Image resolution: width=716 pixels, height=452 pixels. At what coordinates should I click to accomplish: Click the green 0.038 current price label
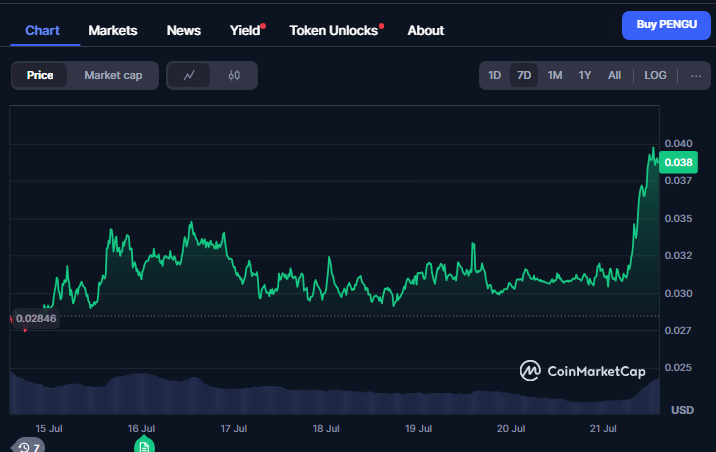678,163
